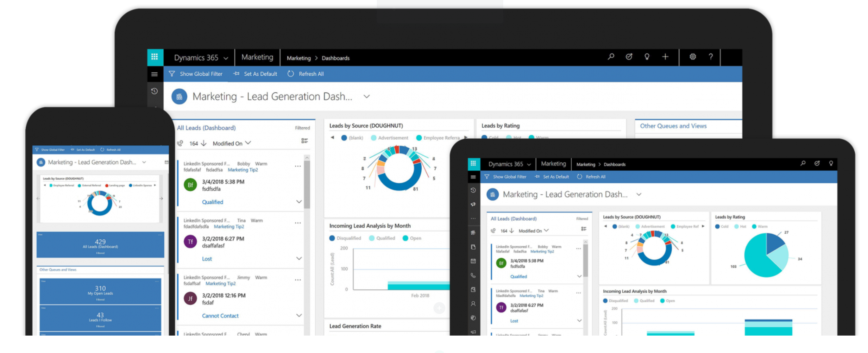Open contact person sidebar icon on small tablet

coord(473,303)
